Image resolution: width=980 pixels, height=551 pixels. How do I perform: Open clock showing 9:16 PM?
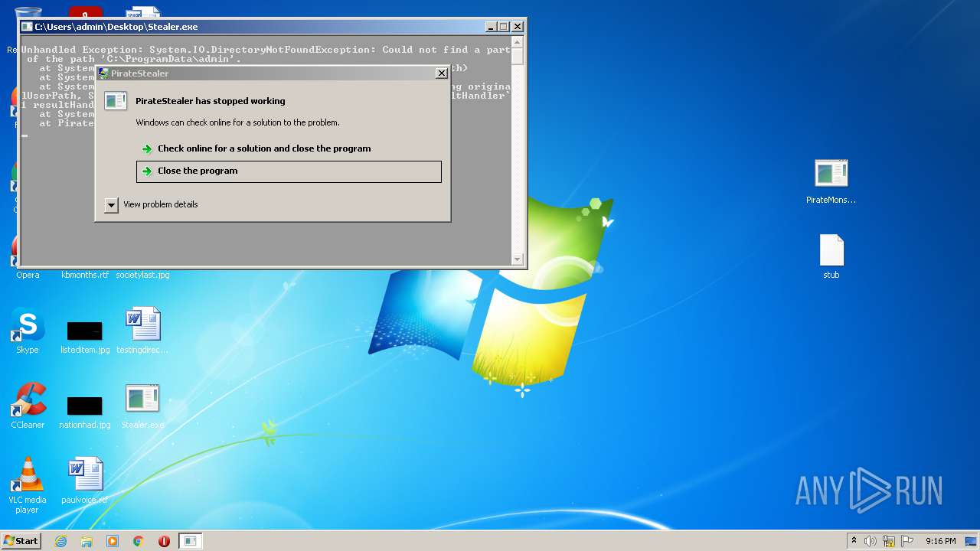tap(940, 541)
